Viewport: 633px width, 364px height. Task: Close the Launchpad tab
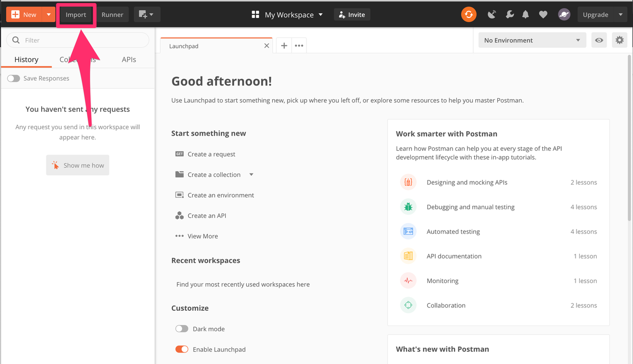click(266, 46)
